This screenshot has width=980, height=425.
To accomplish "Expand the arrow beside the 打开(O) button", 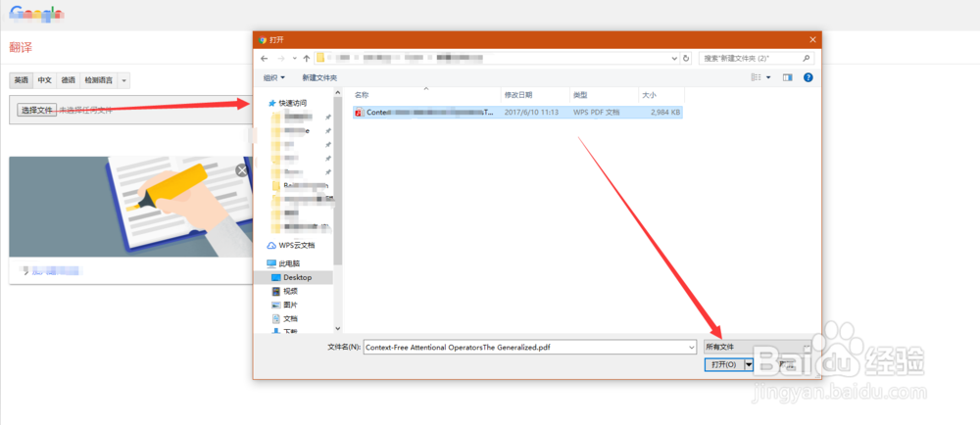I will 749,364.
